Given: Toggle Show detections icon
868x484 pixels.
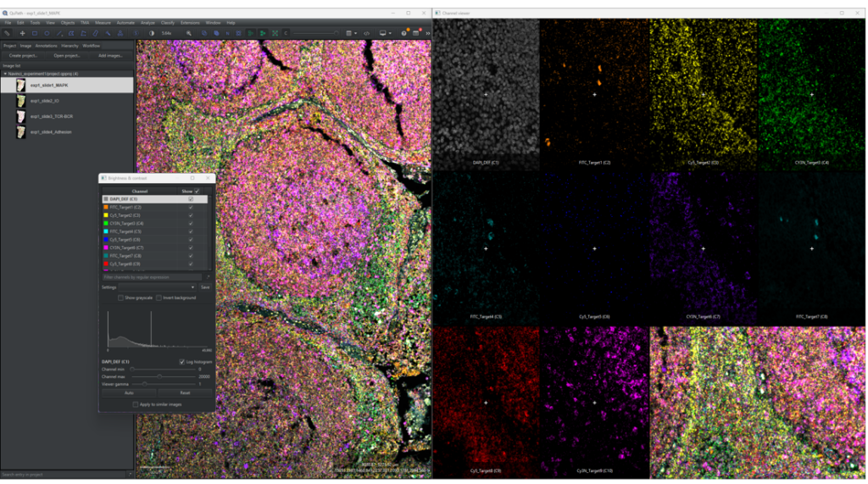Looking at the screenshot, I should coord(251,33).
